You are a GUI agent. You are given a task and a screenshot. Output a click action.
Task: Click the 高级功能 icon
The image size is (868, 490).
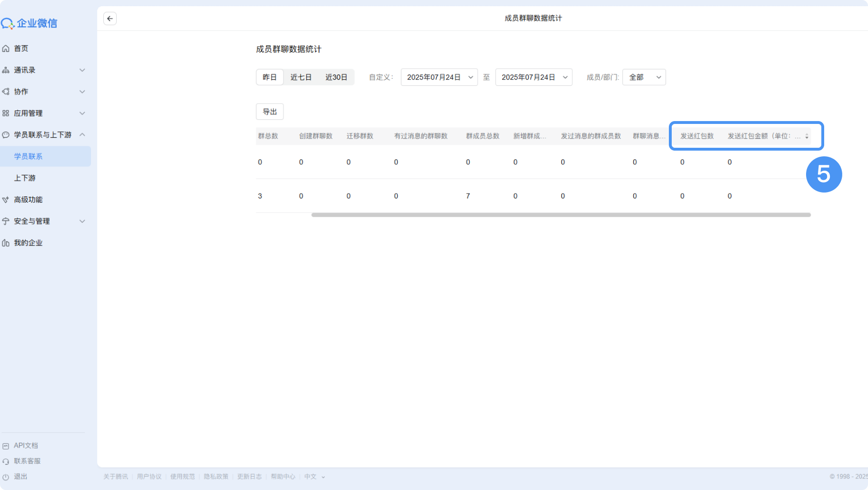(6, 200)
